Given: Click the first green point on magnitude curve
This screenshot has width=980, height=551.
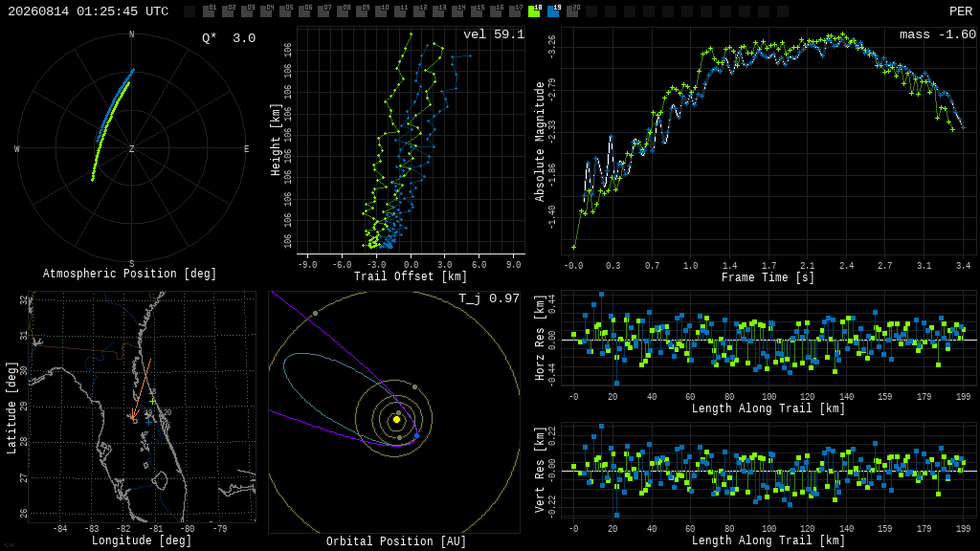Looking at the screenshot, I should click(574, 248).
